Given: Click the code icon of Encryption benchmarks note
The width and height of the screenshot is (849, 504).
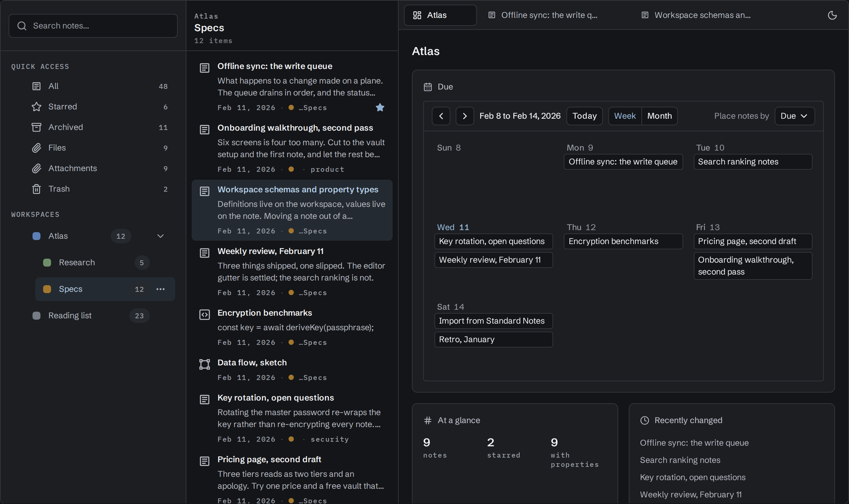Looking at the screenshot, I should [204, 314].
